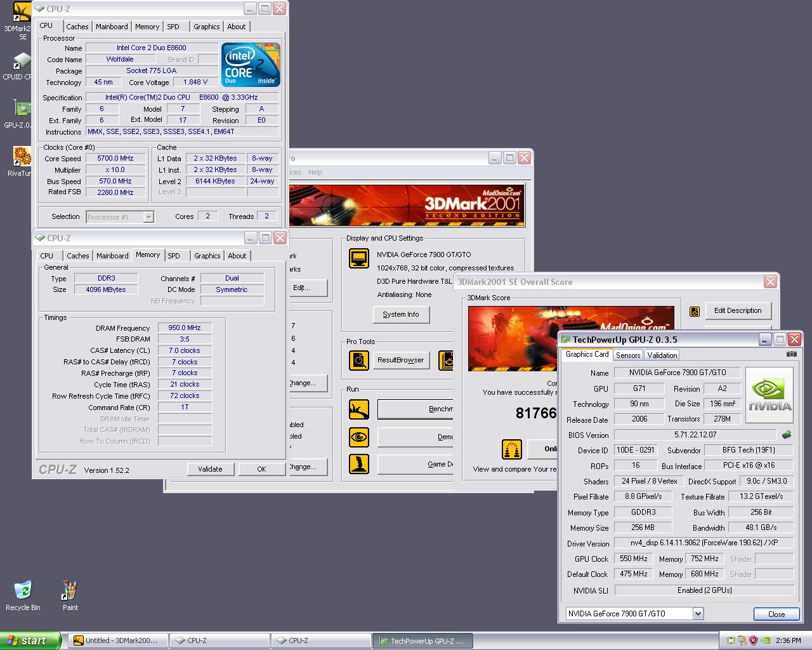Click the Validate button in CPU-Z

click(210, 469)
